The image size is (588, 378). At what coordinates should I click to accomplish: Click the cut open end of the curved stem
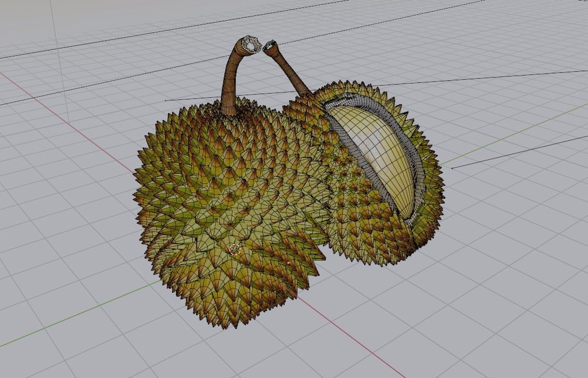click(251, 45)
